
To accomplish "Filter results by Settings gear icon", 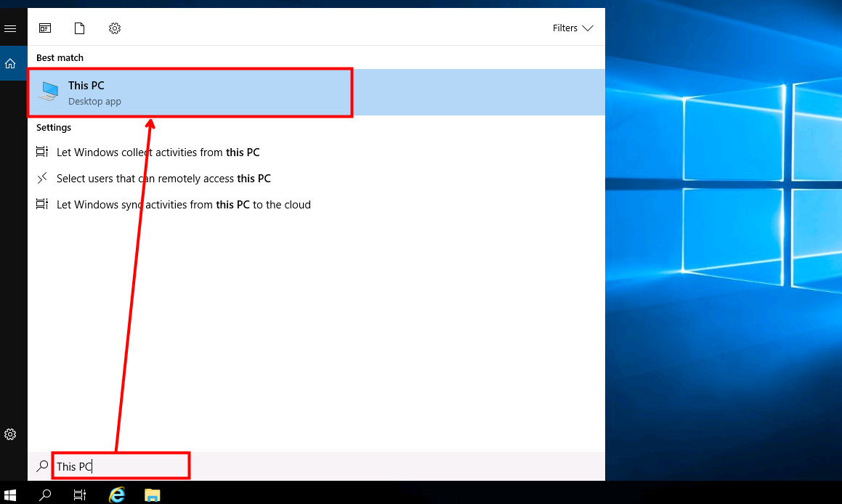I will click(x=114, y=28).
